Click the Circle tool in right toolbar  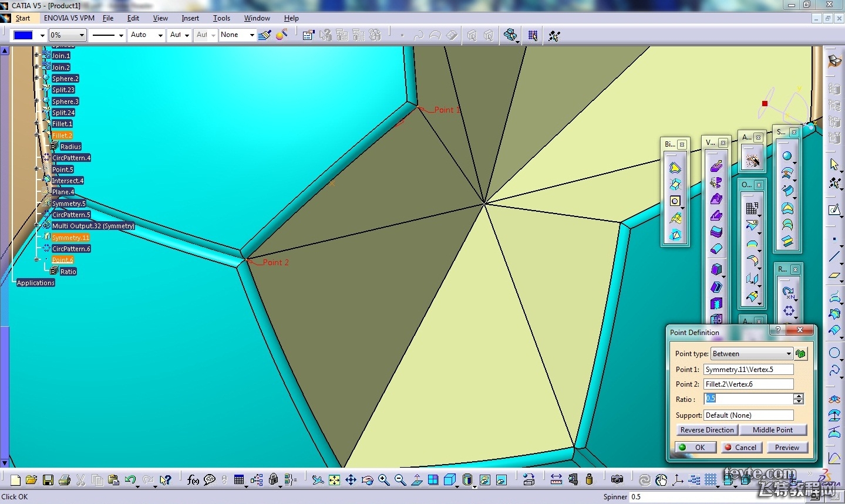[834, 353]
